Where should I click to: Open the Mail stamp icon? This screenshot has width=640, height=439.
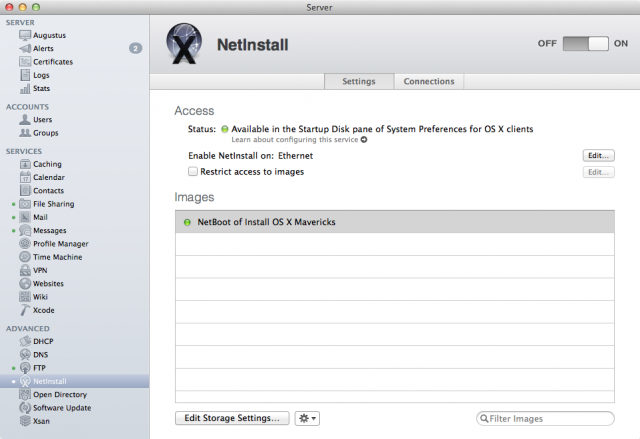(x=25, y=217)
